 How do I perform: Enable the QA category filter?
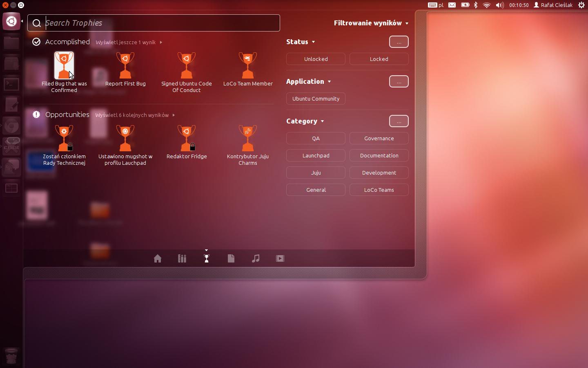[316, 138]
